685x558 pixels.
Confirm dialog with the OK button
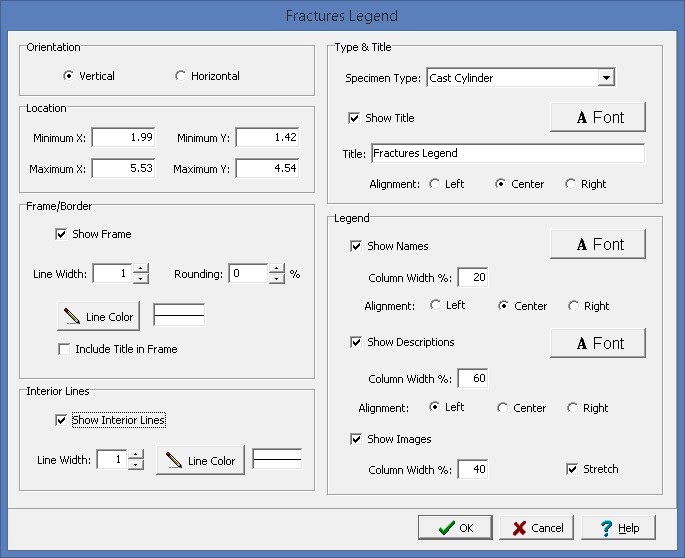point(453,527)
